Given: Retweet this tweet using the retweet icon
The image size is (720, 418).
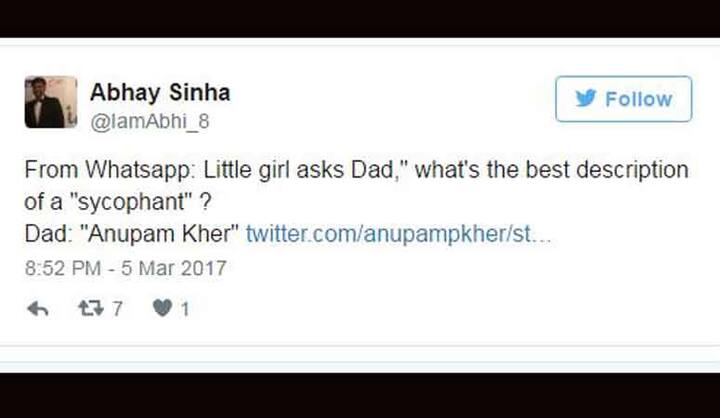Looking at the screenshot, I should pyautogui.click(x=90, y=309).
